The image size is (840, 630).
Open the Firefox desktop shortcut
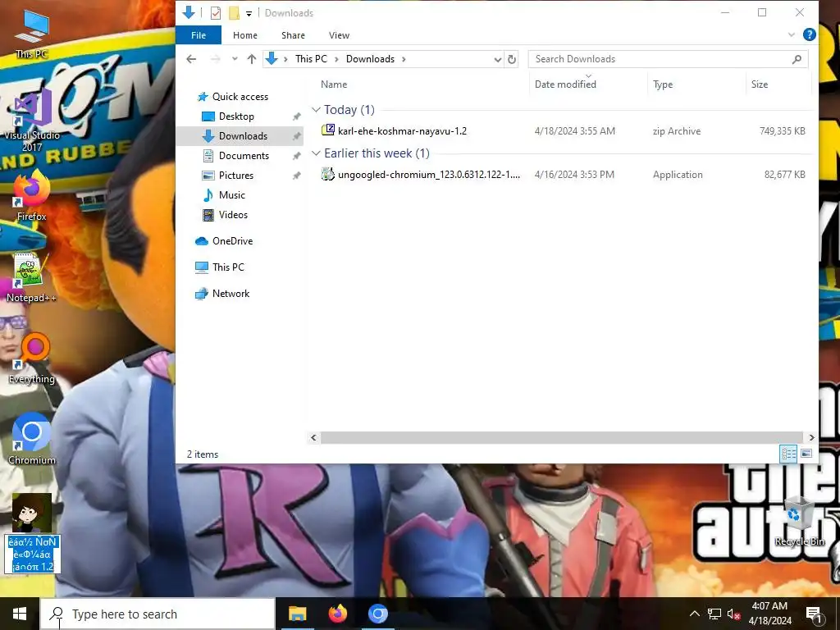(32, 195)
